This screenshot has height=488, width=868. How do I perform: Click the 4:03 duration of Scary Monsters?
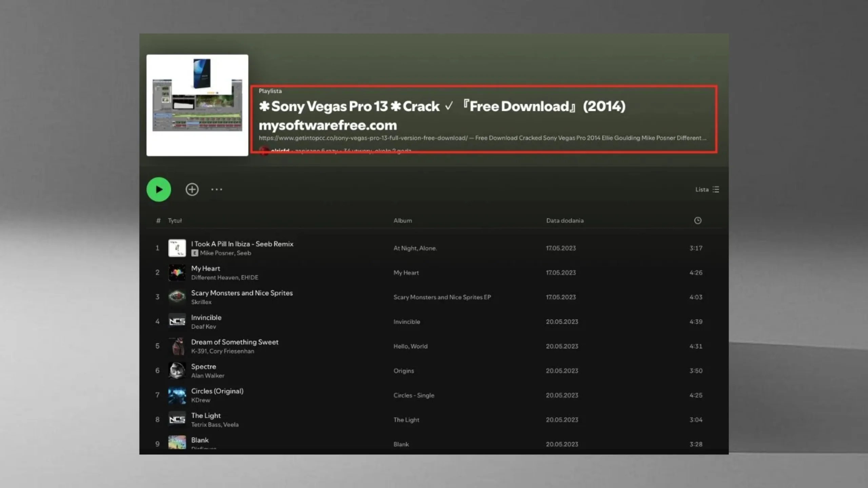point(696,297)
